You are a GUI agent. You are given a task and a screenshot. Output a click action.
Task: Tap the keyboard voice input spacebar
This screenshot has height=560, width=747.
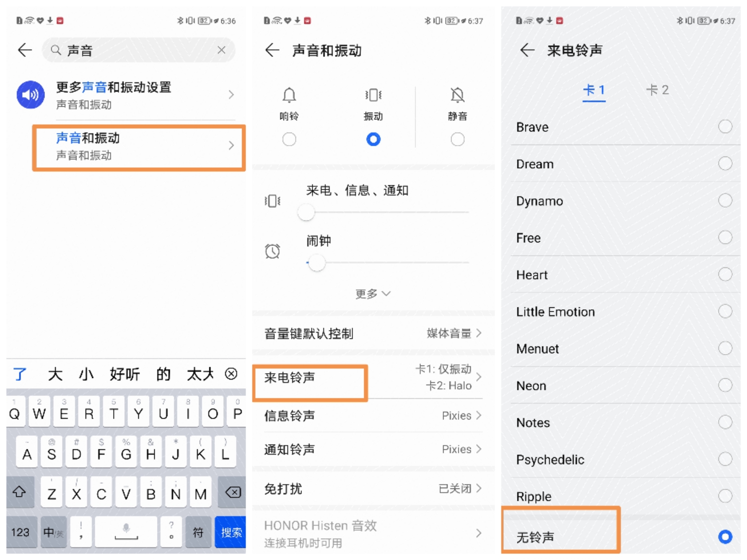click(126, 532)
